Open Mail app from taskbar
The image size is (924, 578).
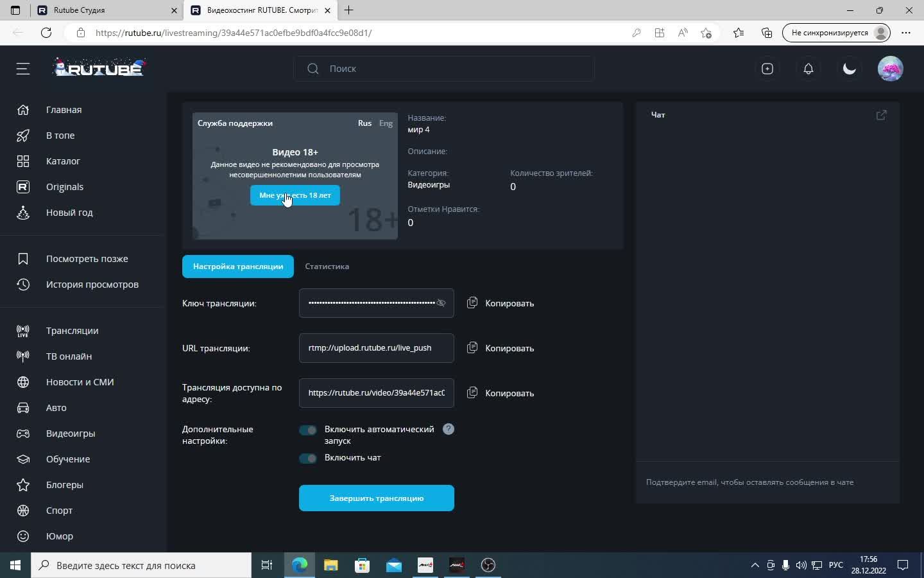point(394,565)
